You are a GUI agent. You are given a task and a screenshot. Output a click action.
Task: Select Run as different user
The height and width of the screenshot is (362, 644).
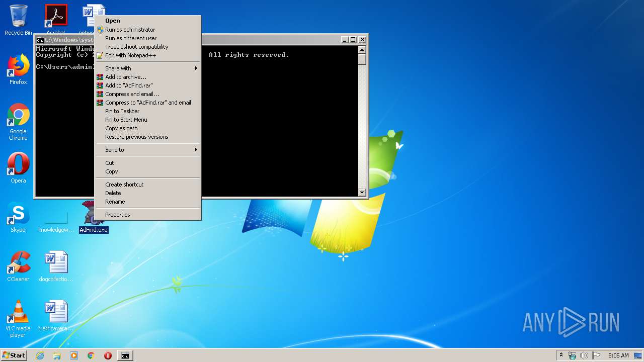point(148,38)
